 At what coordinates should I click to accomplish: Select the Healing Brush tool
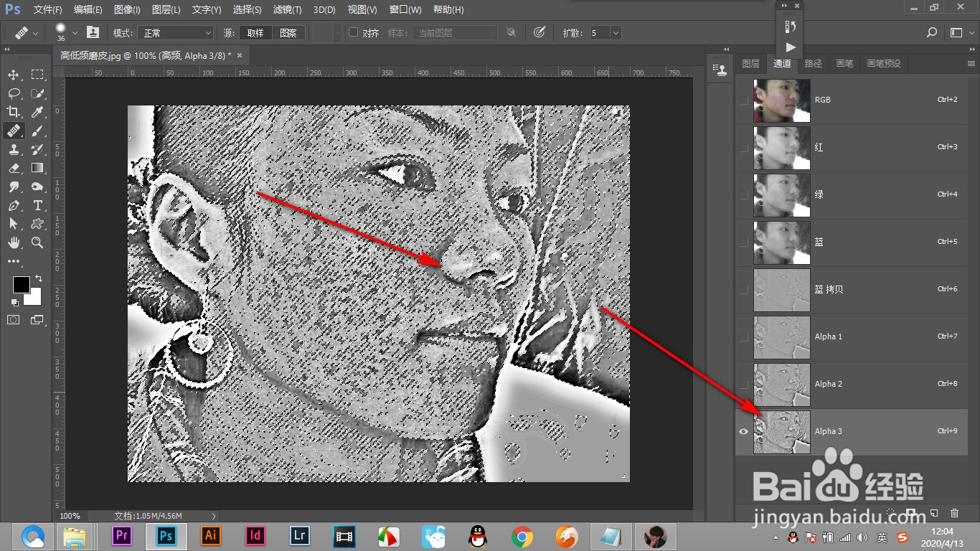(14, 131)
